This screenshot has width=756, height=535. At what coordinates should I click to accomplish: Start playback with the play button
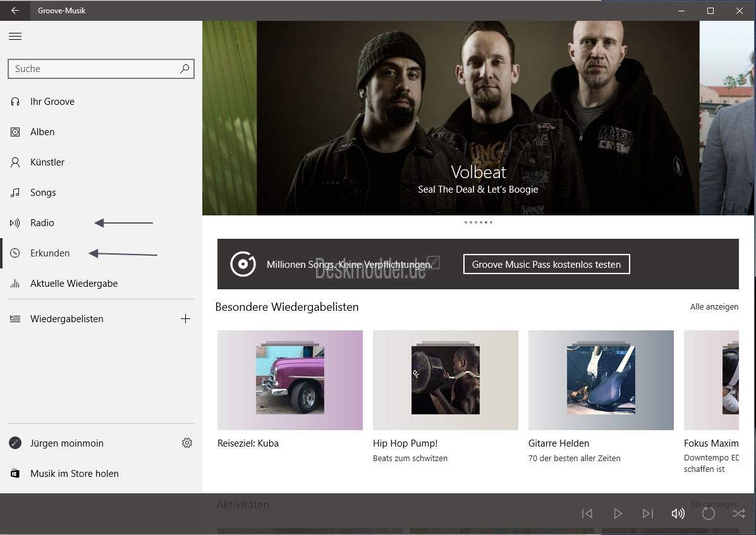pos(617,514)
